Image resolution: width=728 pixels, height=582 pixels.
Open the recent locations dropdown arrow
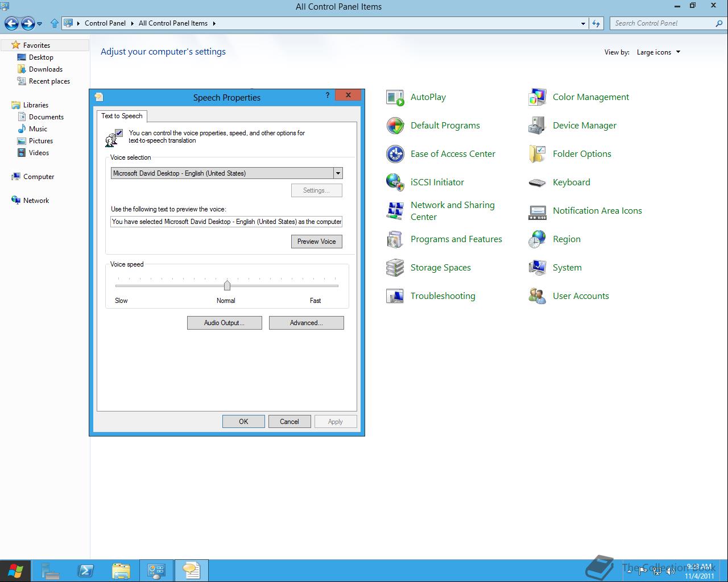pyautogui.click(x=39, y=24)
